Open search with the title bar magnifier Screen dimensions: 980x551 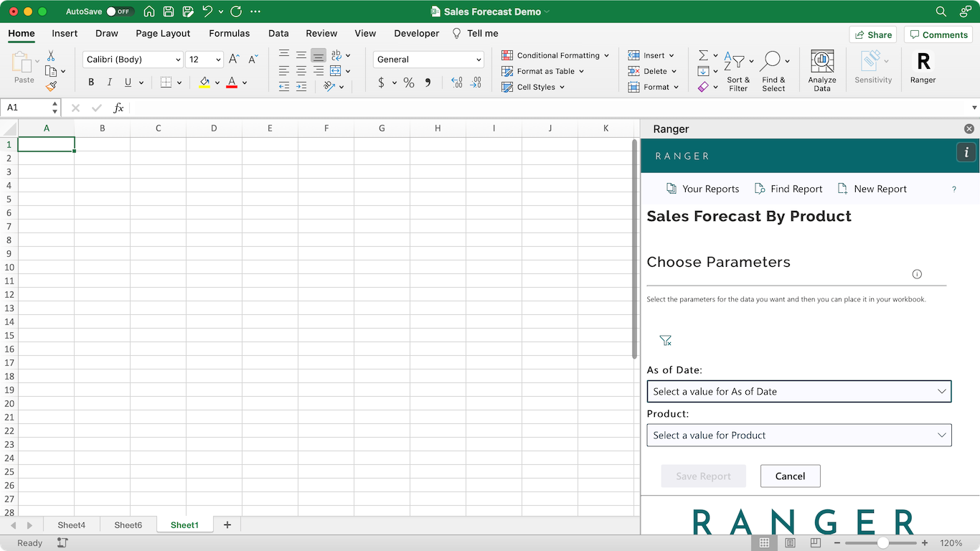(x=941, y=11)
